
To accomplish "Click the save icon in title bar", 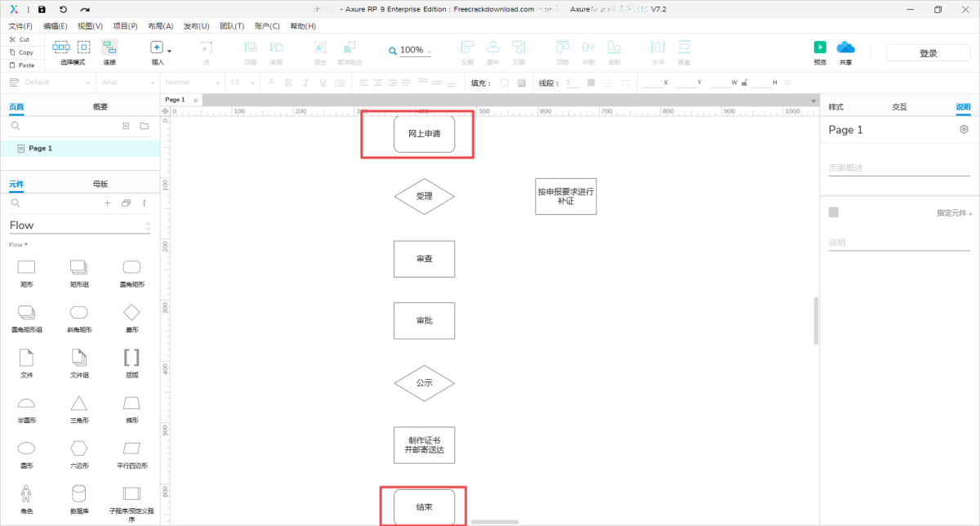I will (x=42, y=10).
